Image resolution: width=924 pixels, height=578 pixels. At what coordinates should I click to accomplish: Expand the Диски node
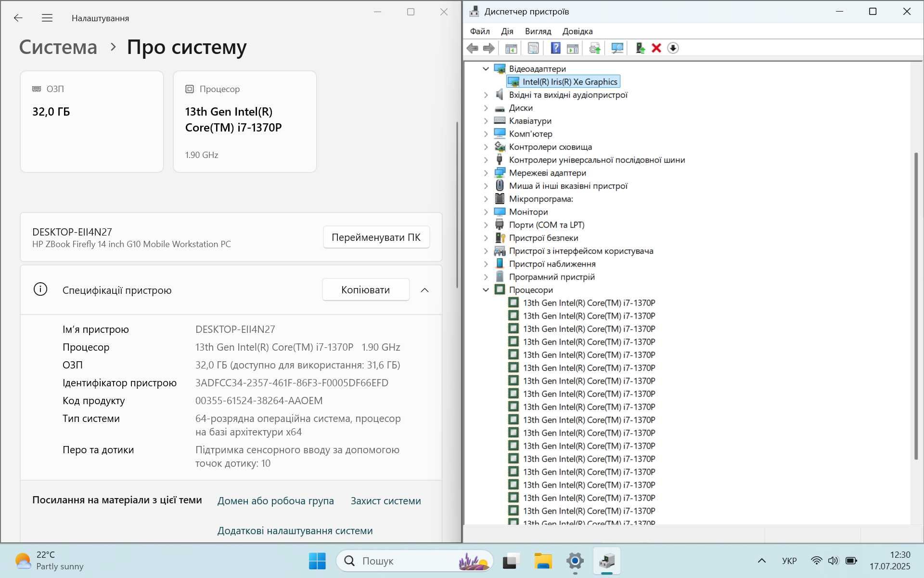pos(486,108)
